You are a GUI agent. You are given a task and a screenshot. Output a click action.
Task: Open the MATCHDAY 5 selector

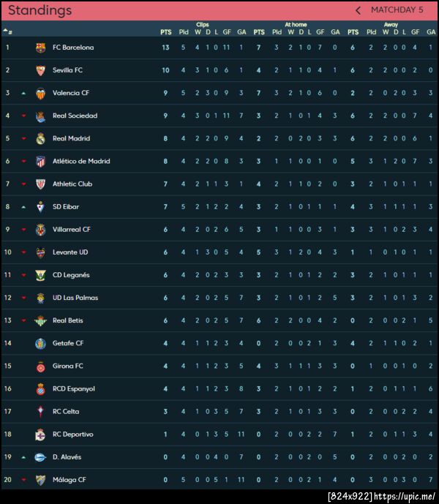(x=397, y=10)
